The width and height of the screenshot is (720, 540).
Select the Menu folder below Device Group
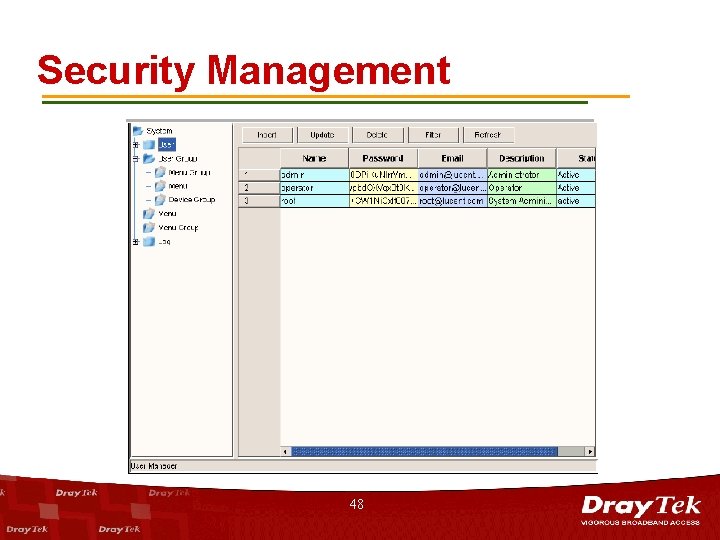[167, 214]
